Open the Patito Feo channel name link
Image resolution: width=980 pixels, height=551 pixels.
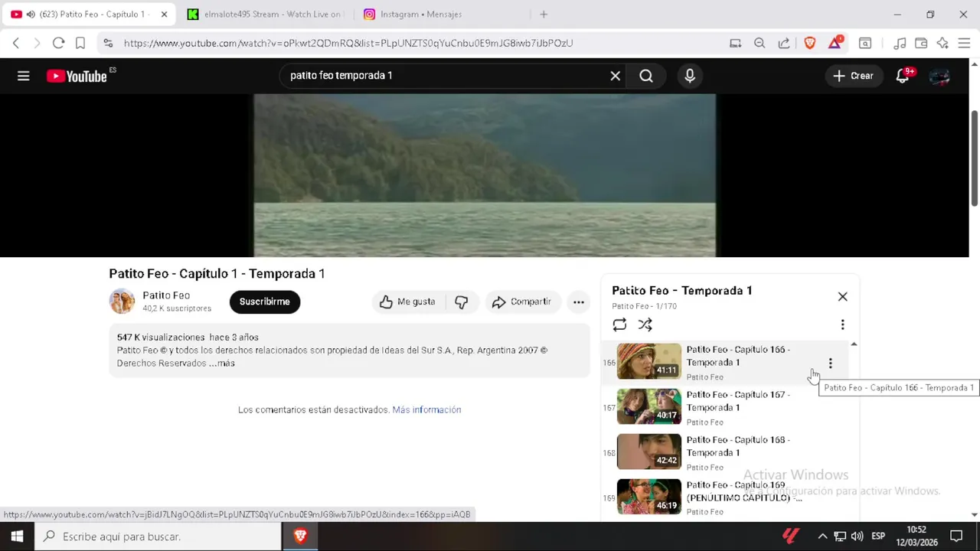click(x=166, y=295)
